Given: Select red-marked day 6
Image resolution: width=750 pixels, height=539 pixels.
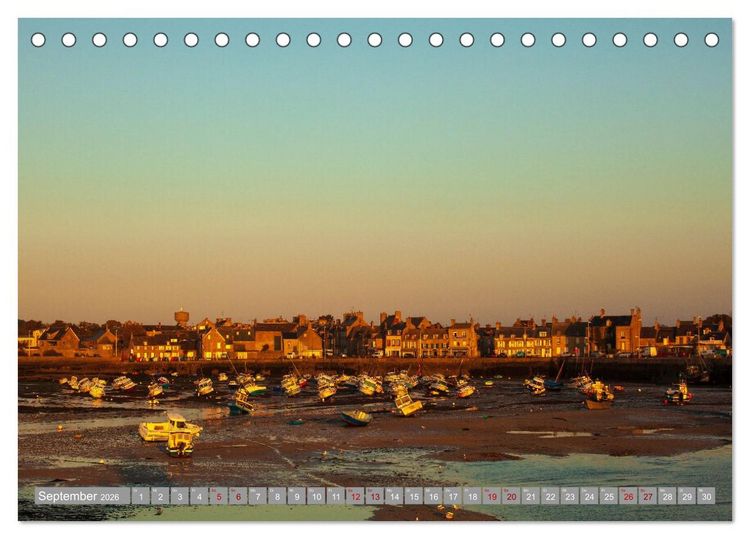Looking at the screenshot, I should pos(238,496).
